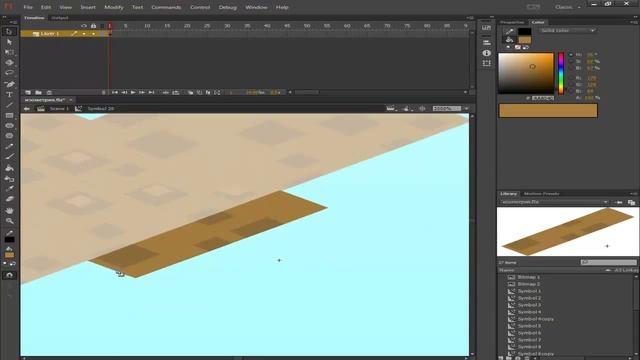
Task: Open Classic workspace switcher
Action: pos(568,7)
